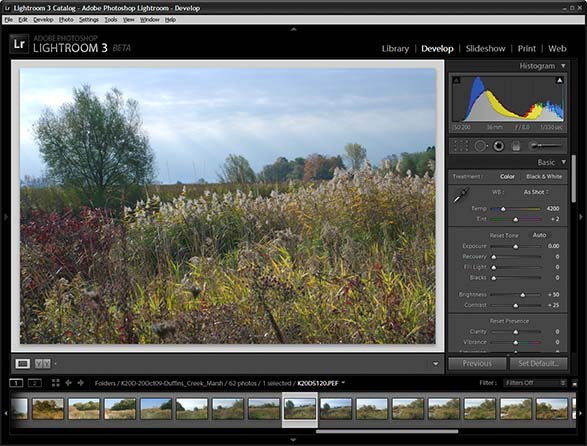Open the Develop menu

(43, 19)
